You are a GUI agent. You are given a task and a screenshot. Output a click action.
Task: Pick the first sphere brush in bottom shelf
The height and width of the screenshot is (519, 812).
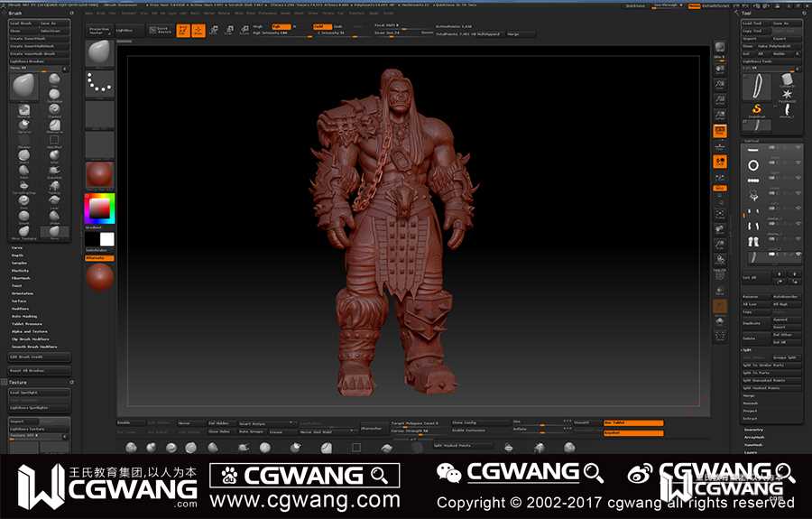[131, 447]
